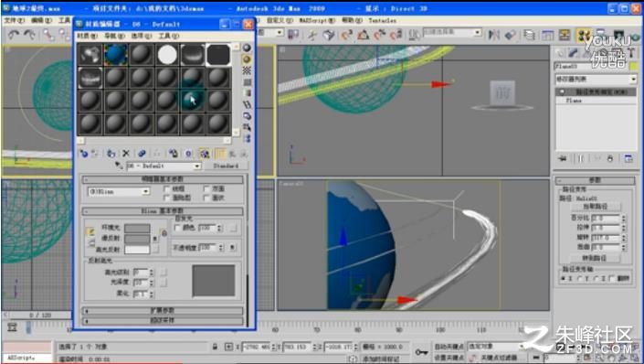Click the sample type sphere icon
This screenshot has height=364, width=644.
coord(247,48)
